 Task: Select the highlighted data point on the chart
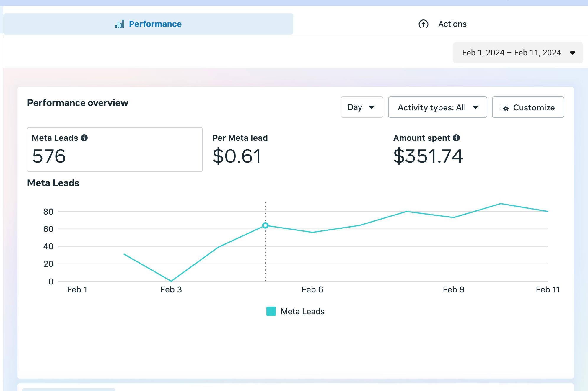pyautogui.click(x=266, y=225)
